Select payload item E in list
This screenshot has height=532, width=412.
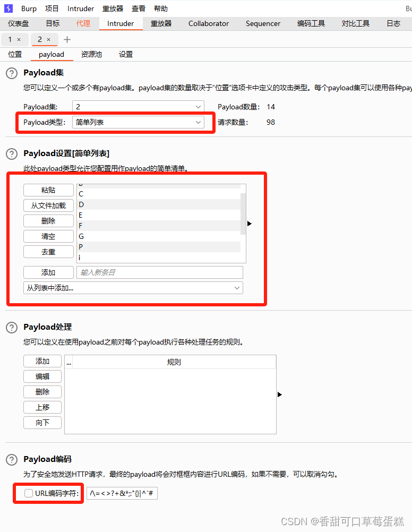click(159, 215)
